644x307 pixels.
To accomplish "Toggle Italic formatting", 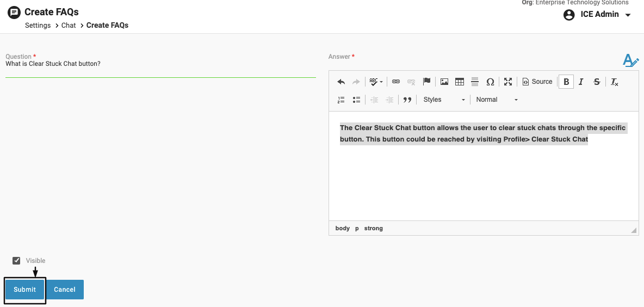I will click(x=581, y=82).
